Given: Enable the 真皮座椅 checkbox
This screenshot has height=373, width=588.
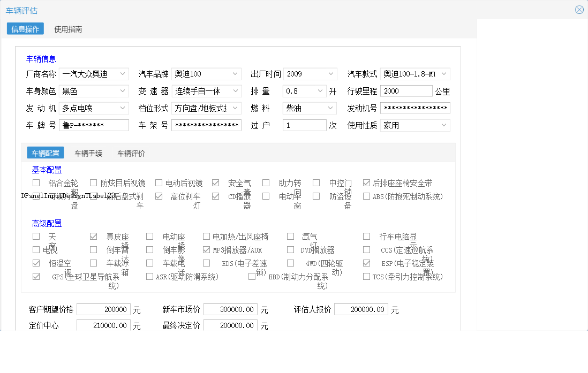Looking at the screenshot, I should click(x=93, y=236).
